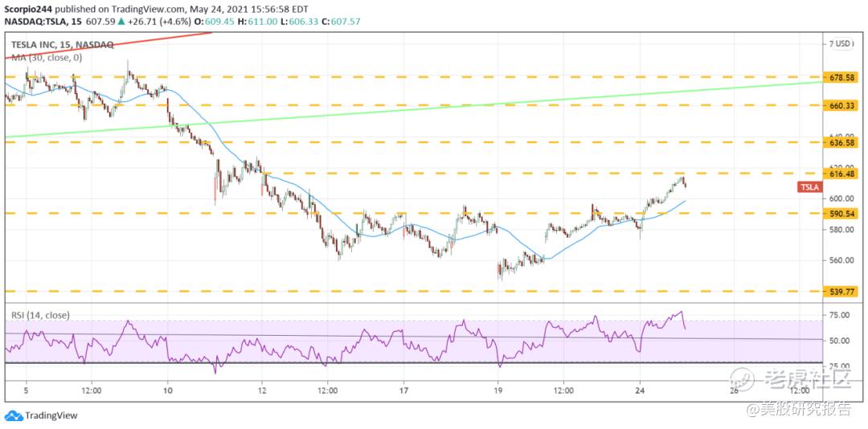Click the NASDAQ:TSLA, 15 symbol header
This screenshot has width=868, height=429.
point(42,22)
